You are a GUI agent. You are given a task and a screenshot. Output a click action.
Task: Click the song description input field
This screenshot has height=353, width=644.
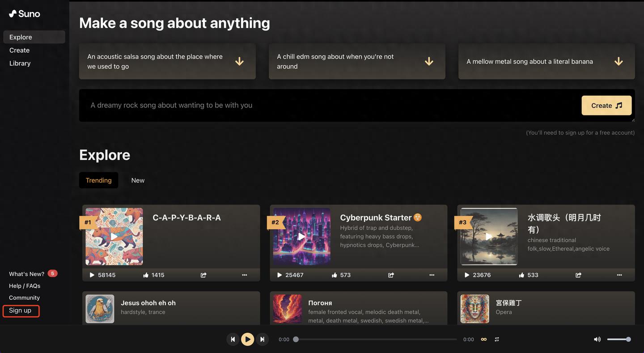point(326,106)
